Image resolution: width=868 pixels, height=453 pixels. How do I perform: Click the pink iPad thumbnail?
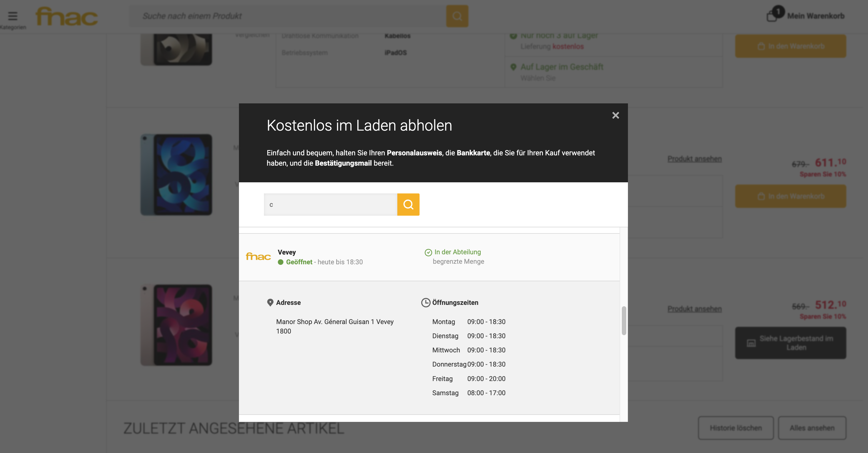pyautogui.click(x=176, y=325)
